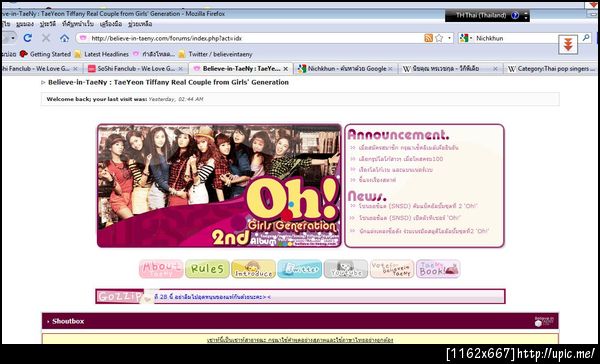This screenshot has width=600, height=364.
Task: Click the orange download arrows icon
Action: pos(568,44)
